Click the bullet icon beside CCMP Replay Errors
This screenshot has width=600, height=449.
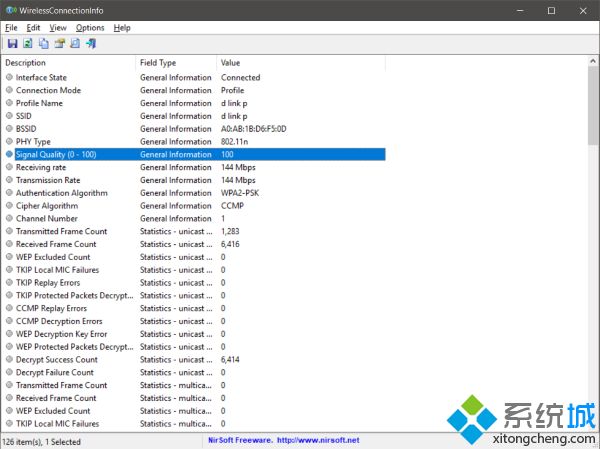10,308
